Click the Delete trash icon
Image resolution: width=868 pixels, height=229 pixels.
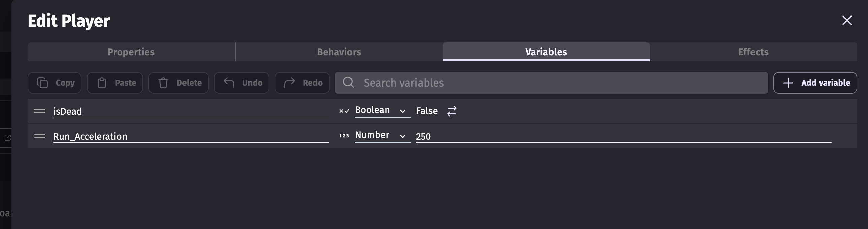click(163, 83)
